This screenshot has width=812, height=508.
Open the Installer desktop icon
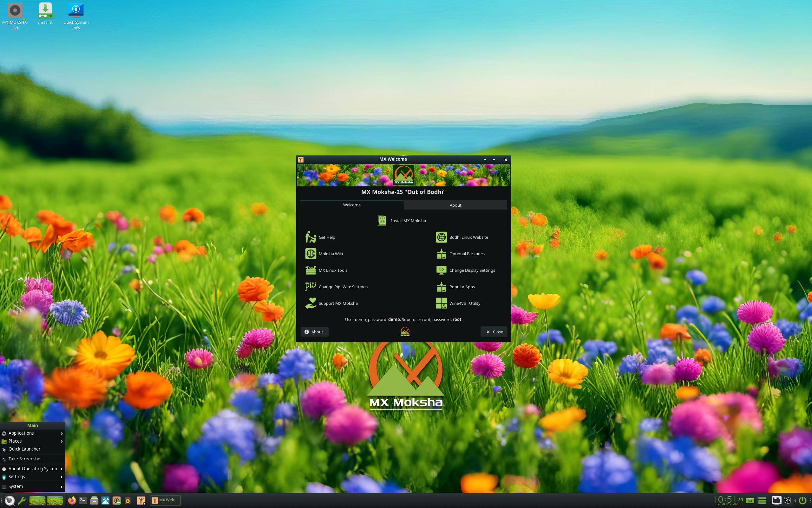(x=46, y=13)
